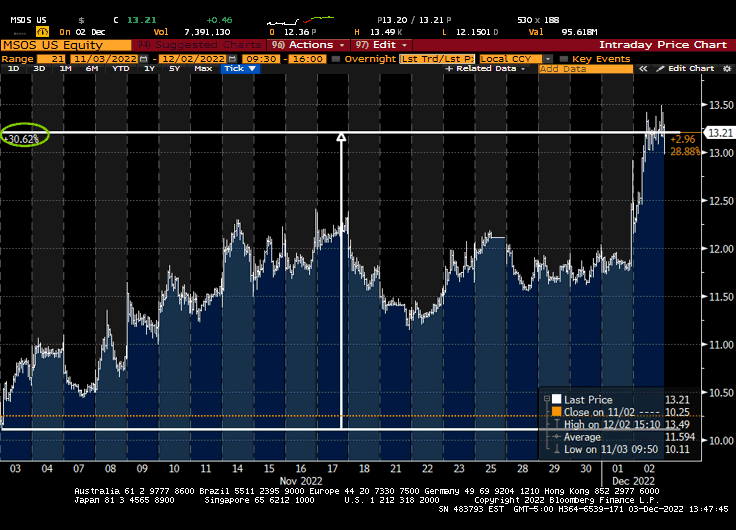Expand the Related Data dropdown

point(485,69)
